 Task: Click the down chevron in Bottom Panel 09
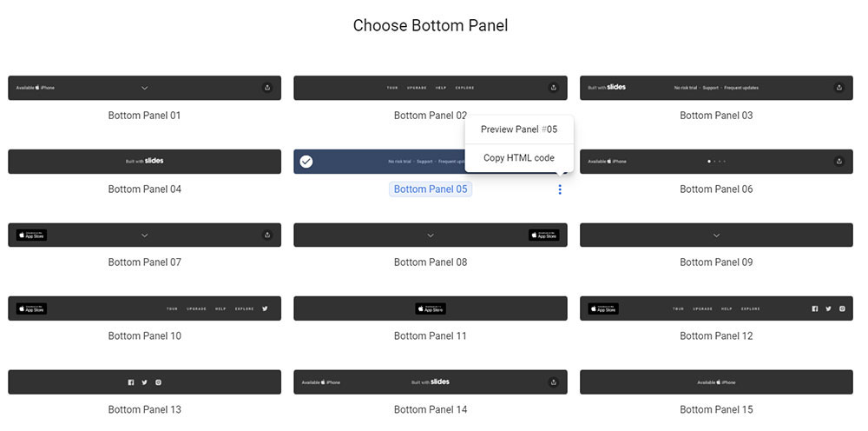[x=716, y=235]
